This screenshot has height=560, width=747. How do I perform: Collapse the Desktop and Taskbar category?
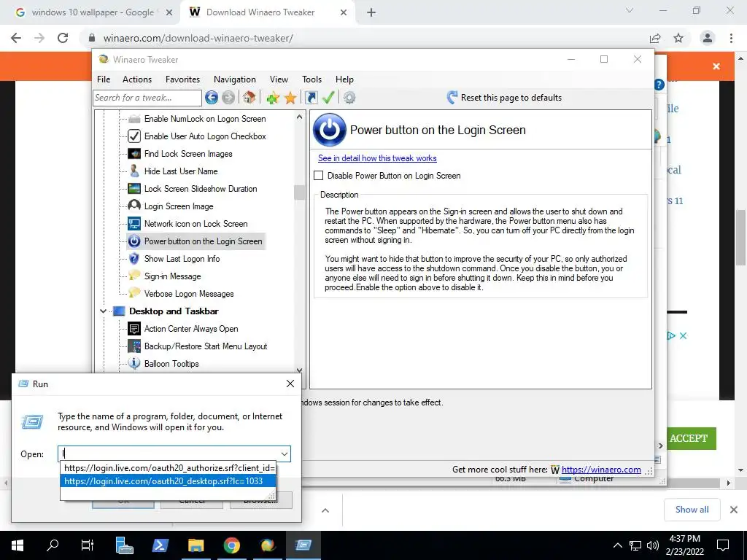[103, 311]
